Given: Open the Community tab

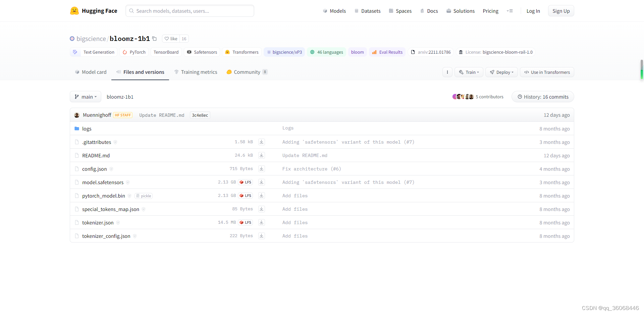Looking at the screenshot, I should (247, 72).
